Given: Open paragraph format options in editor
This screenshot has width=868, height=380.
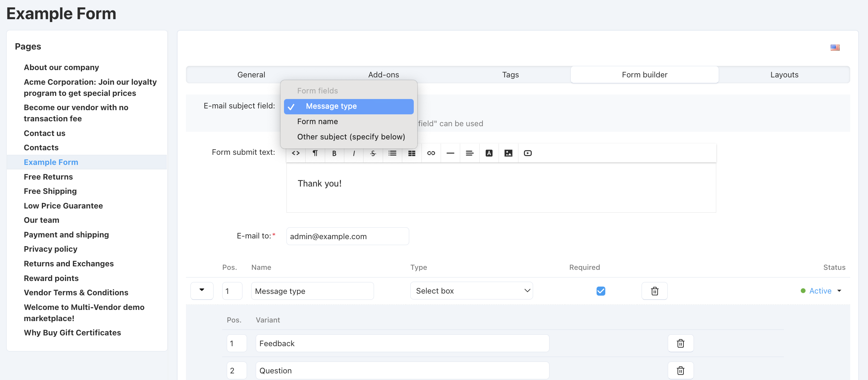Looking at the screenshot, I should coord(315,153).
